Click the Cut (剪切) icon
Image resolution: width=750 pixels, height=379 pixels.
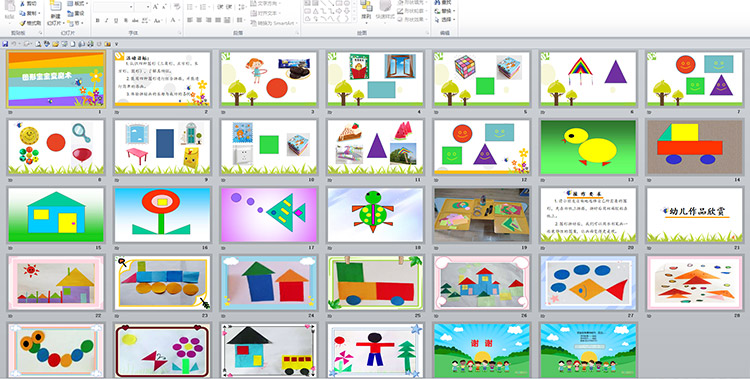click(x=23, y=3)
